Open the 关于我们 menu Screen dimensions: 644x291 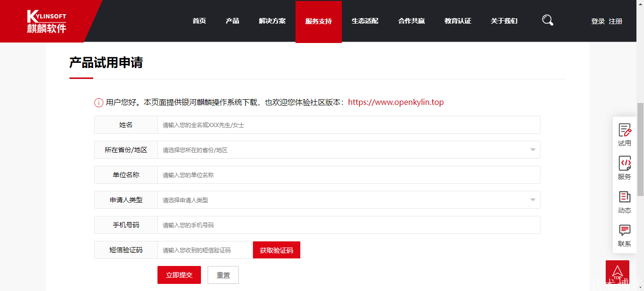coord(504,21)
